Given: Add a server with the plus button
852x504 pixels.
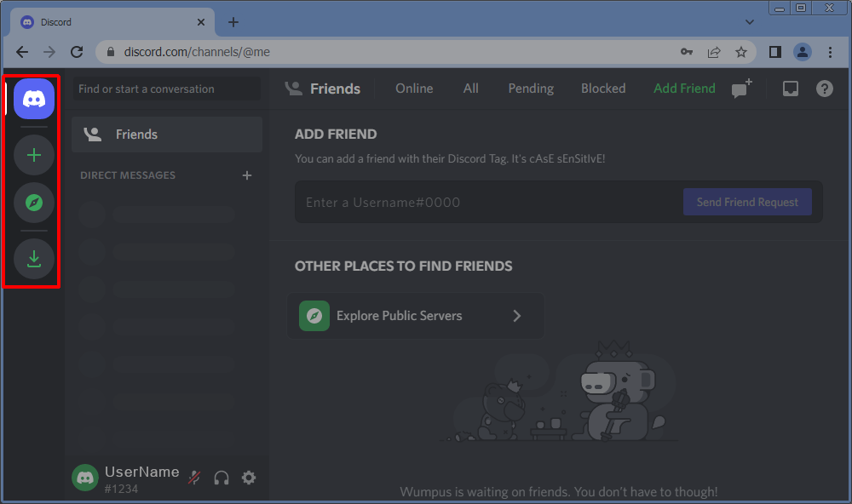Looking at the screenshot, I should point(34,155).
